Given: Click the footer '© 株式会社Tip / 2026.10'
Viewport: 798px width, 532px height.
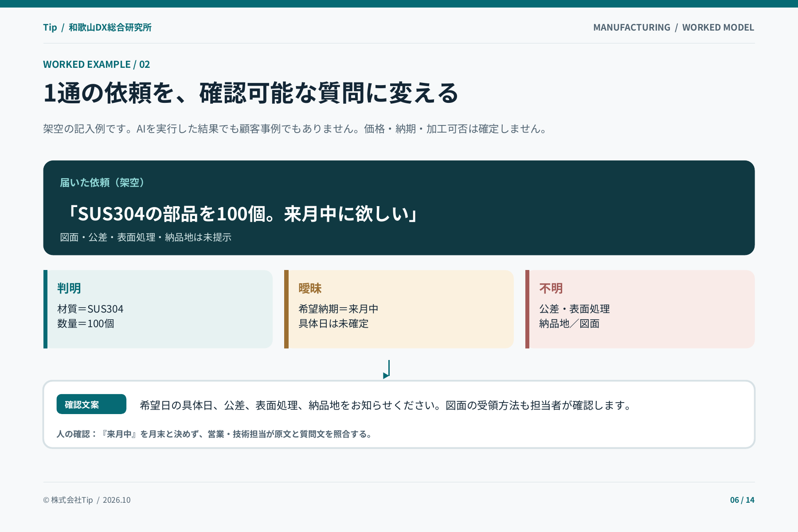Looking at the screenshot, I should [x=87, y=500].
